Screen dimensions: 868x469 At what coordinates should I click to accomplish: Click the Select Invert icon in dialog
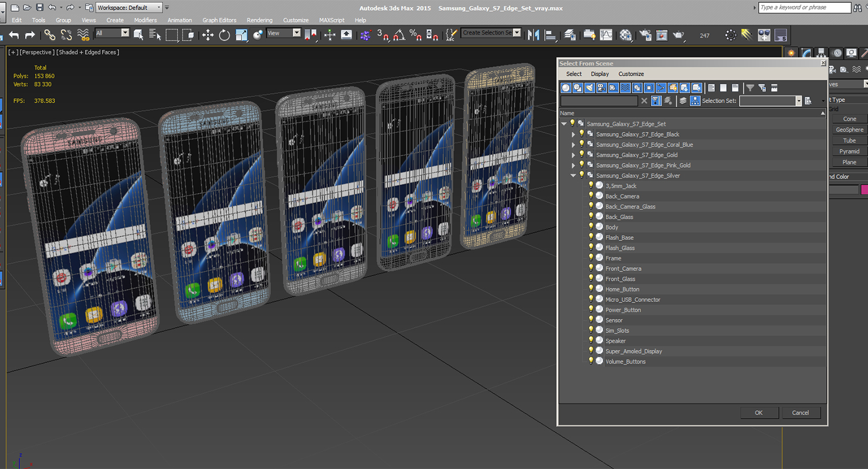[x=735, y=88]
